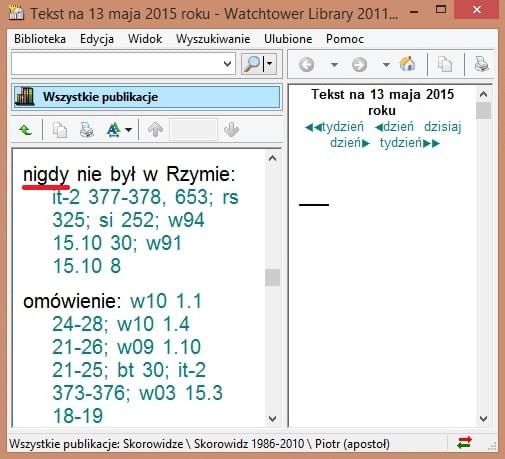The width and height of the screenshot is (505, 459).
Task: Click the green up-level arrow icon
Action: (x=26, y=130)
